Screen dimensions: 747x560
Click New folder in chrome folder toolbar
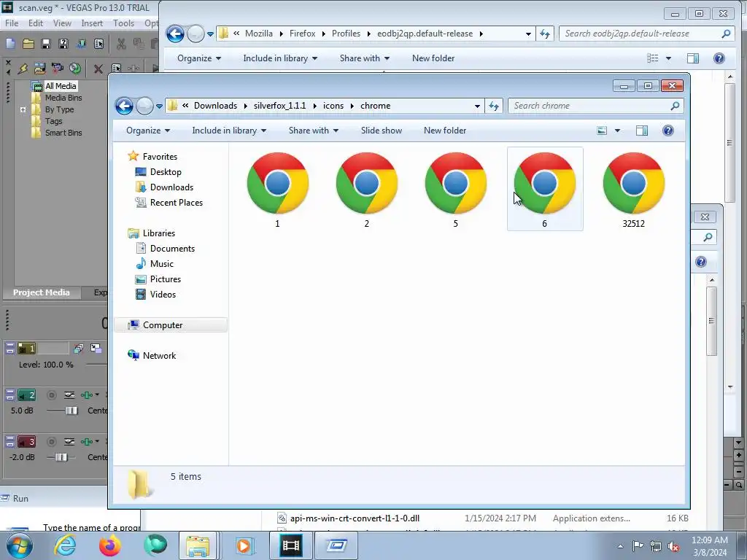pos(445,131)
